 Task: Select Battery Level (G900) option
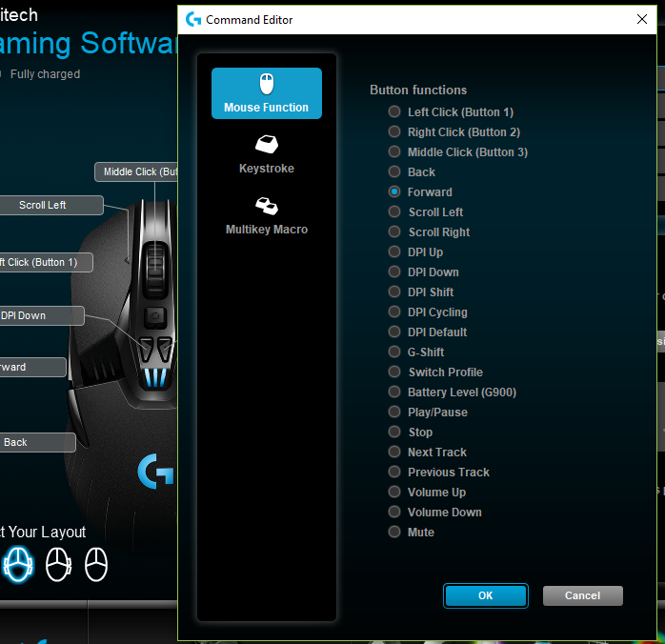pyautogui.click(x=394, y=392)
